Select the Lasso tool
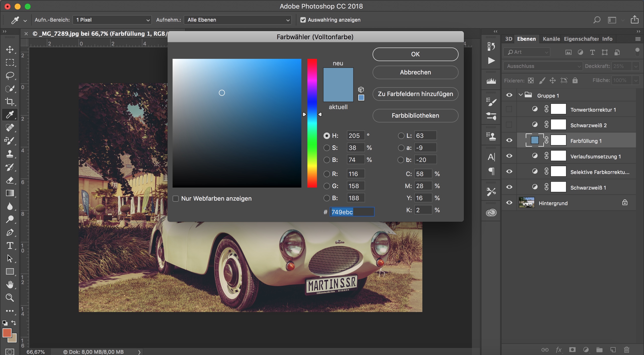The width and height of the screenshot is (644, 355). [x=10, y=76]
